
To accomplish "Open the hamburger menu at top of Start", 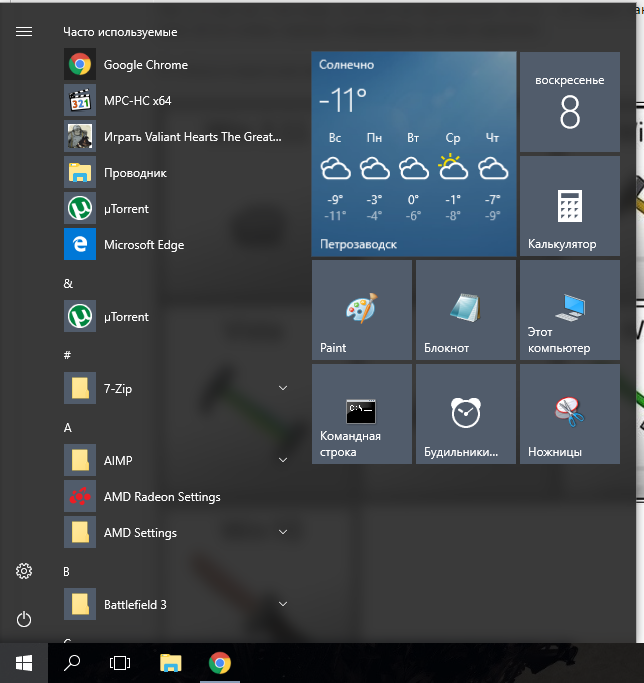I will click(x=24, y=32).
